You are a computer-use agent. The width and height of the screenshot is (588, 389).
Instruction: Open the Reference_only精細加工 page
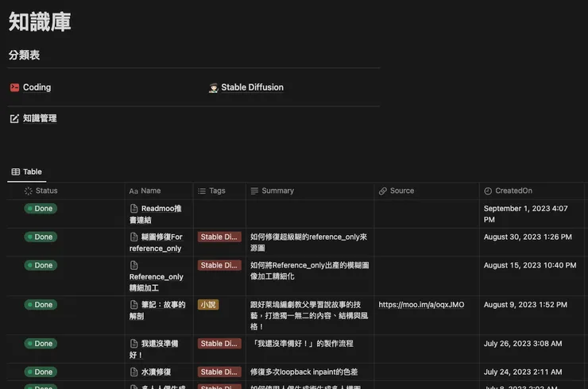[x=157, y=282]
